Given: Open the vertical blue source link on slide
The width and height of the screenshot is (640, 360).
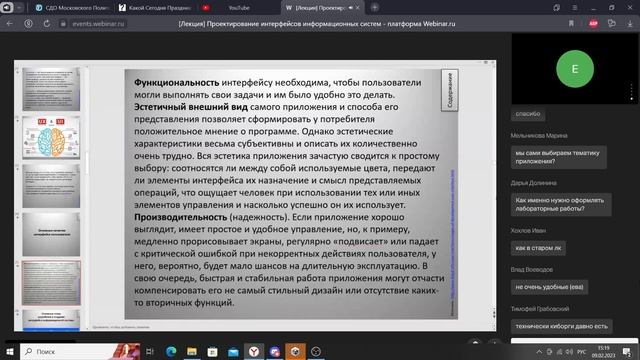Looking at the screenshot, I should click(x=452, y=233).
